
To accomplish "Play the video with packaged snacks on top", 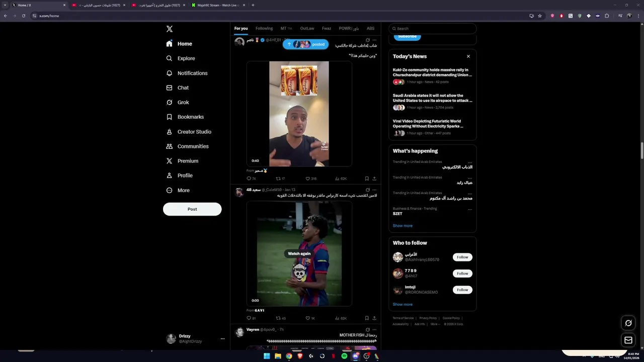I will [299, 114].
